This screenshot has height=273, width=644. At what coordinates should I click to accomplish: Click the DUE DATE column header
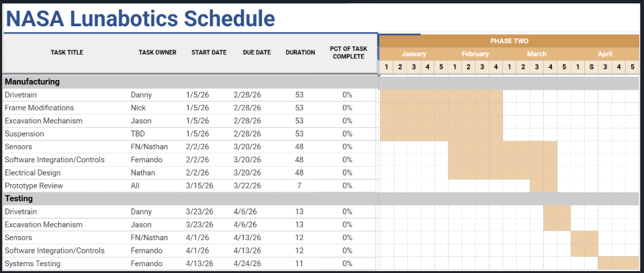257,52
